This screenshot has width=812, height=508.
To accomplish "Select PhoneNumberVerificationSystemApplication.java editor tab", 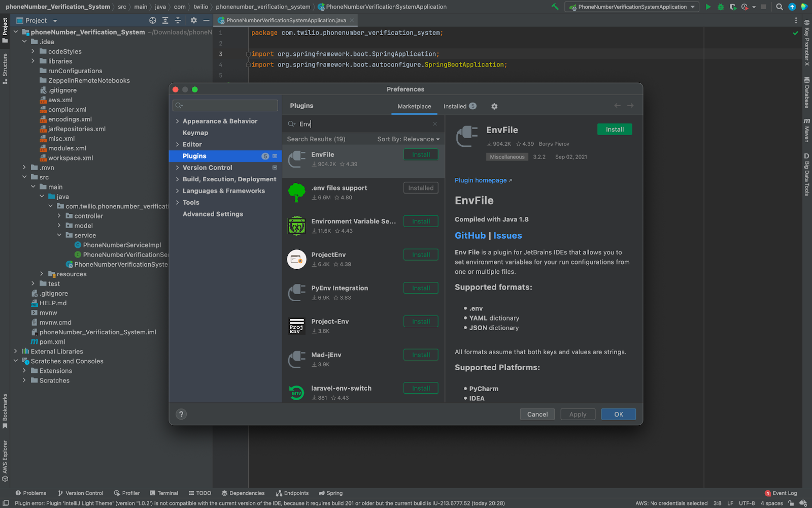I will pos(286,20).
